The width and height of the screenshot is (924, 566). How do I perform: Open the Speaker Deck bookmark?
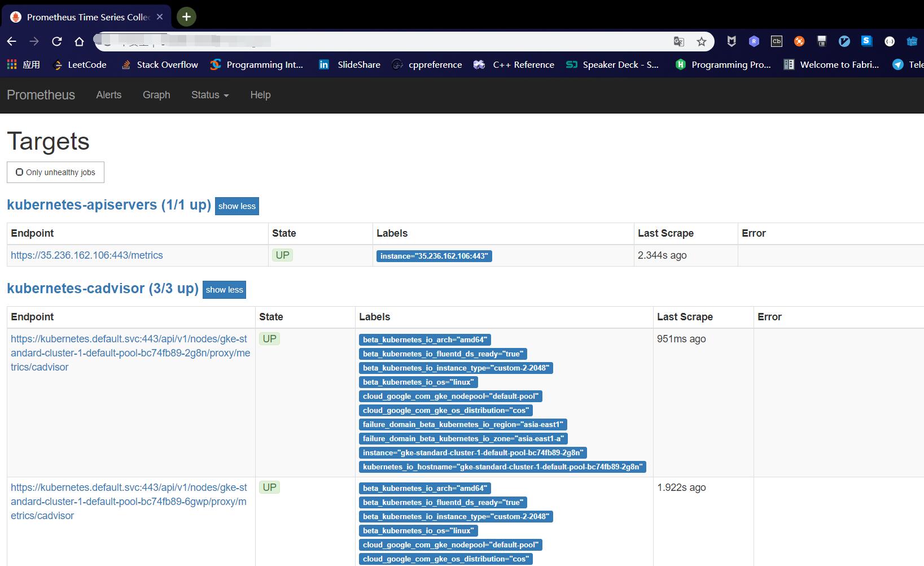coord(612,64)
